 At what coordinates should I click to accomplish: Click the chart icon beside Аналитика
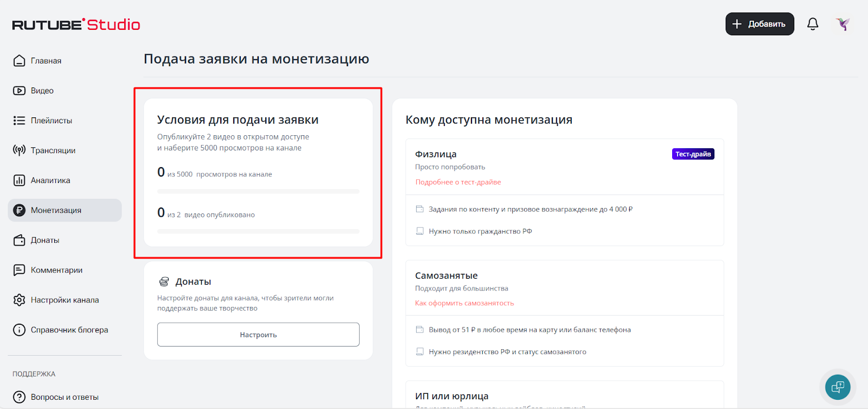pyautogui.click(x=19, y=180)
